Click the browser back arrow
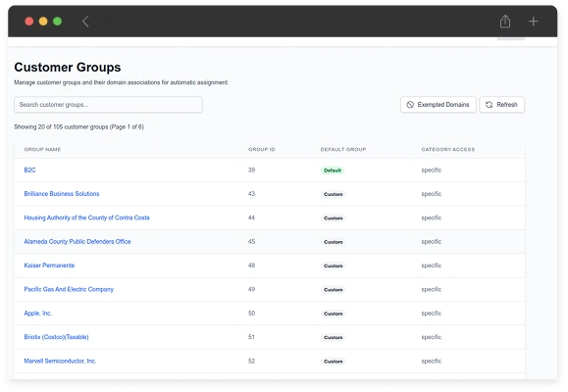The image size is (568, 392). pos(85,22)
